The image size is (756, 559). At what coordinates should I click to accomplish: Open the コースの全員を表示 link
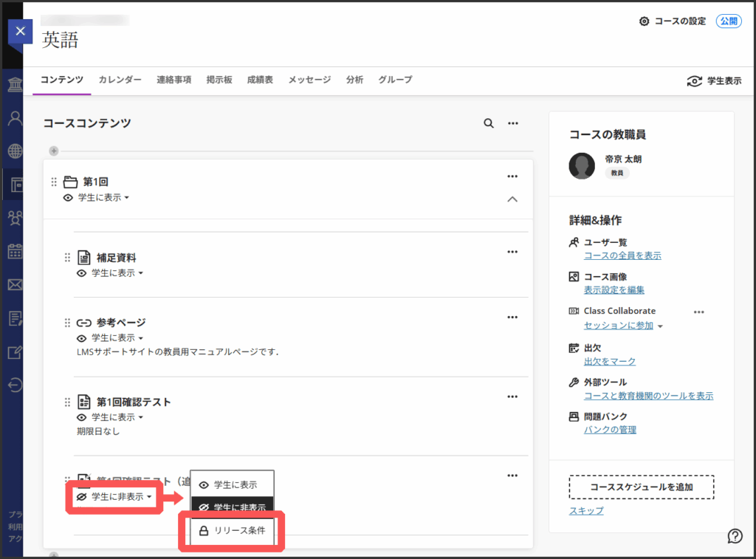pyautogui.click(x=622, y=256)
